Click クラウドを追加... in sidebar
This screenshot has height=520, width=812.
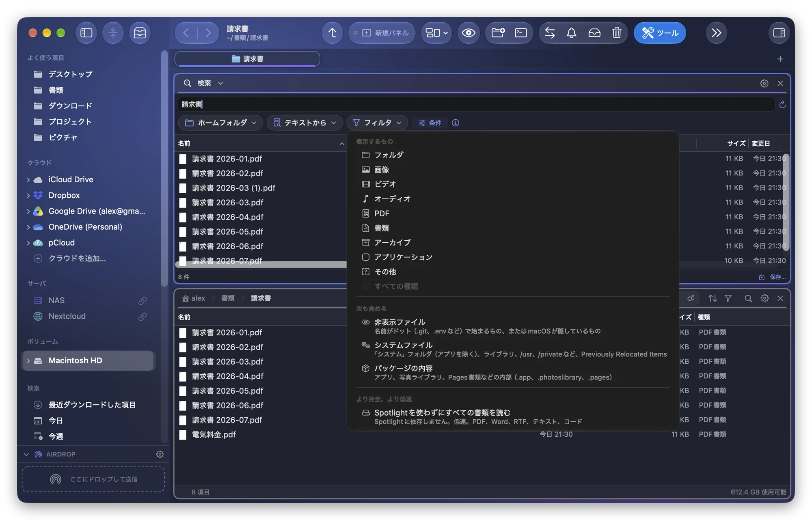coord(77,259)
